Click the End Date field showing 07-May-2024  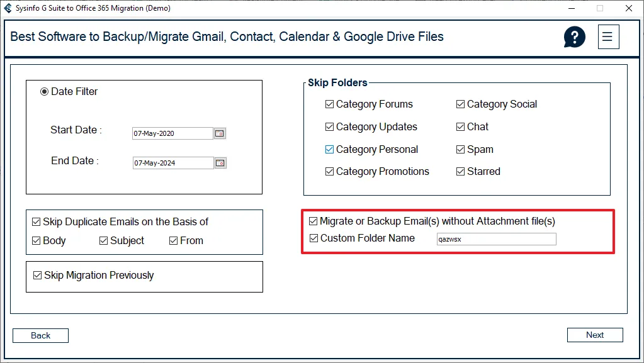coord(173,163)
